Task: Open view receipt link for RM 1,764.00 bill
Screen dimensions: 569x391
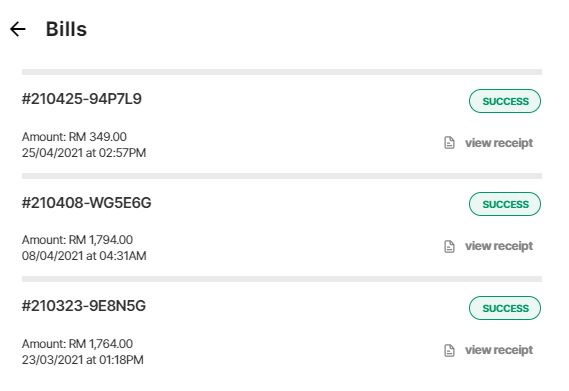Action: tap(499, 350)
